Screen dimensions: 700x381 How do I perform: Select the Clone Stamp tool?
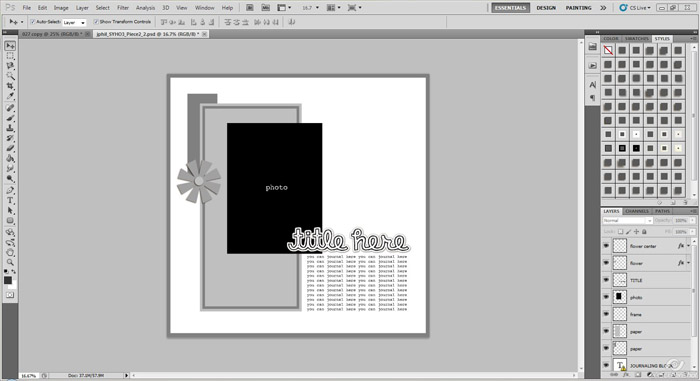10,128
